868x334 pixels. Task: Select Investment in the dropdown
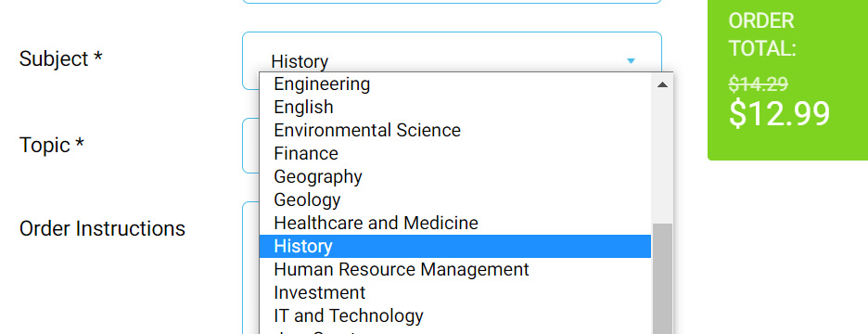455,292
